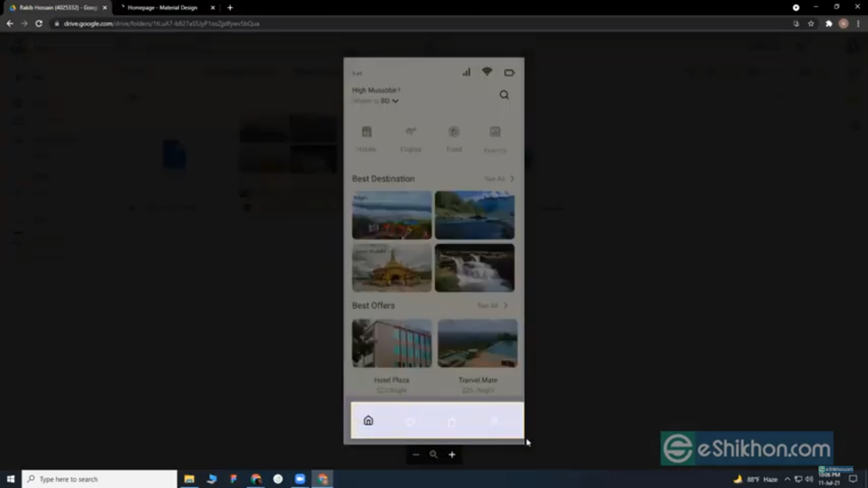Zoom out of the previewed image
This screenshot has width=868, height=488.
(x=416, y=454)
